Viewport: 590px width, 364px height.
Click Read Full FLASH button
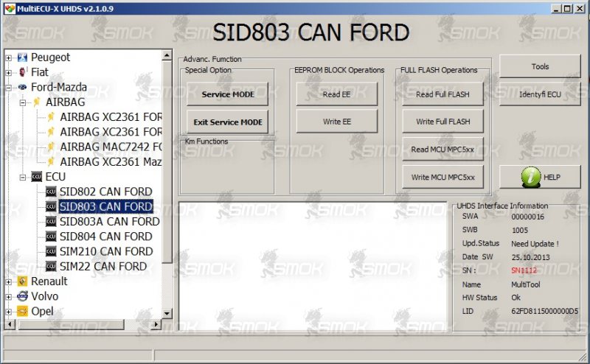(x=443, y=94)
